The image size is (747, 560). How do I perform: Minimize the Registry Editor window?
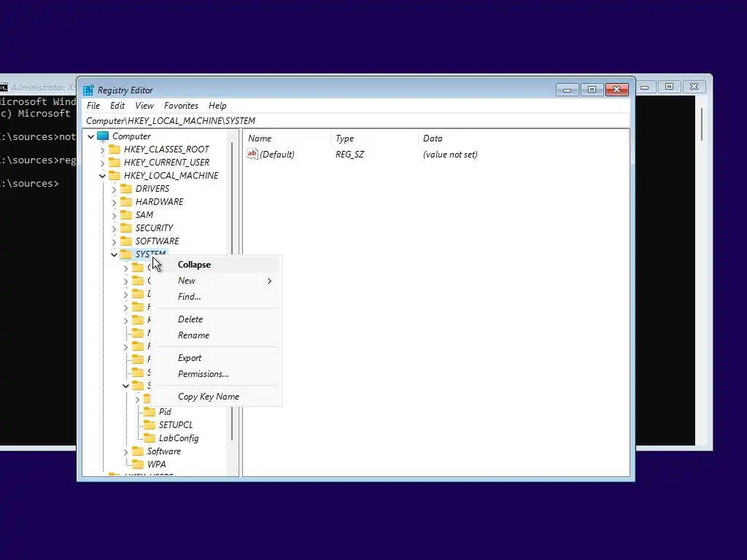567,90
